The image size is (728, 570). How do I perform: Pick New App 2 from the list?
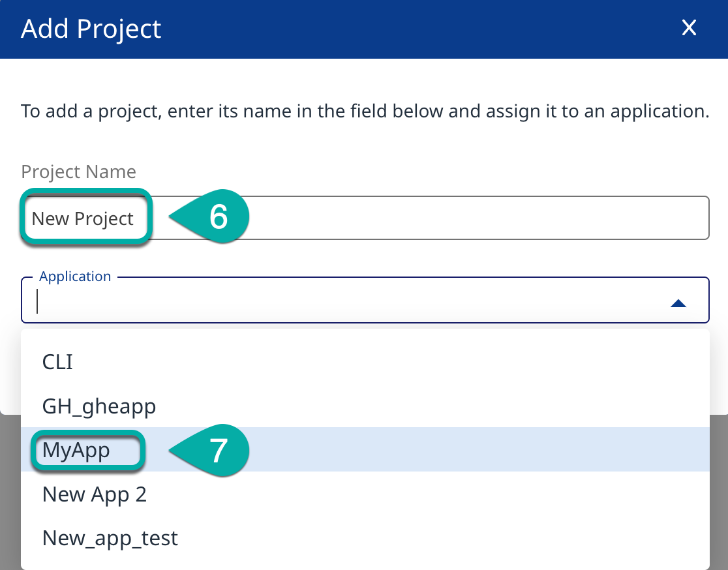[x=95, y=494]
